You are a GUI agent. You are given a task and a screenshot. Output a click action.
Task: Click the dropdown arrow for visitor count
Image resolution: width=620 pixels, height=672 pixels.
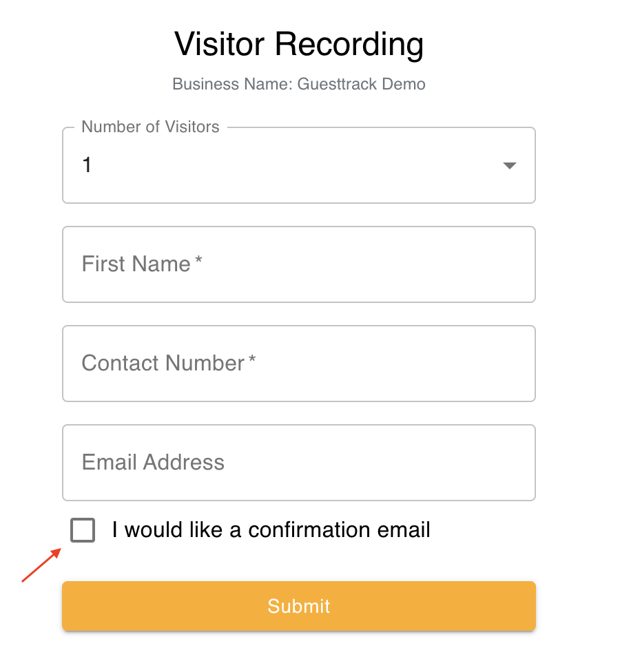point(509,165)
